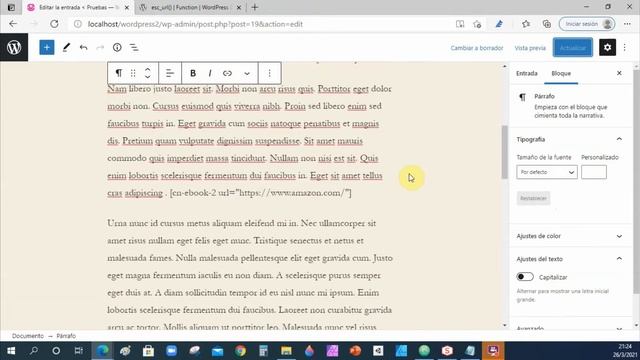Viewport: 640px width, 360px height.
Task: Collapse the Ajustes del texto panel
Action: point(569,259)
